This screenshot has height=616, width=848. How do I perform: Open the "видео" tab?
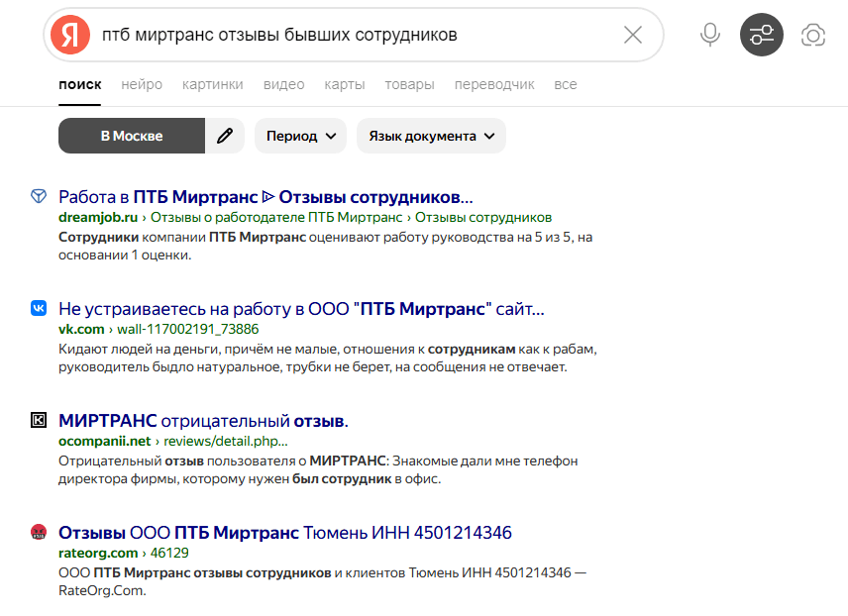point(283,84)
